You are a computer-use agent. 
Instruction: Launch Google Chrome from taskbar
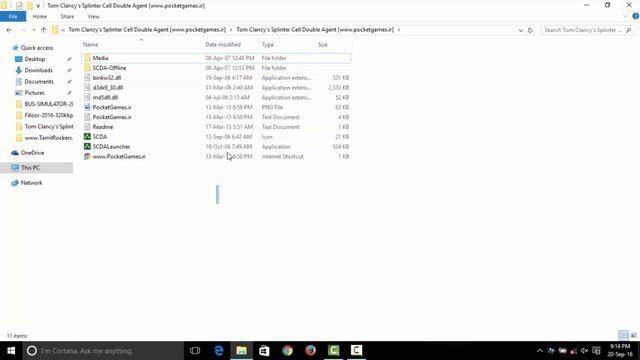pyautogui.click(x=287, y=351)
